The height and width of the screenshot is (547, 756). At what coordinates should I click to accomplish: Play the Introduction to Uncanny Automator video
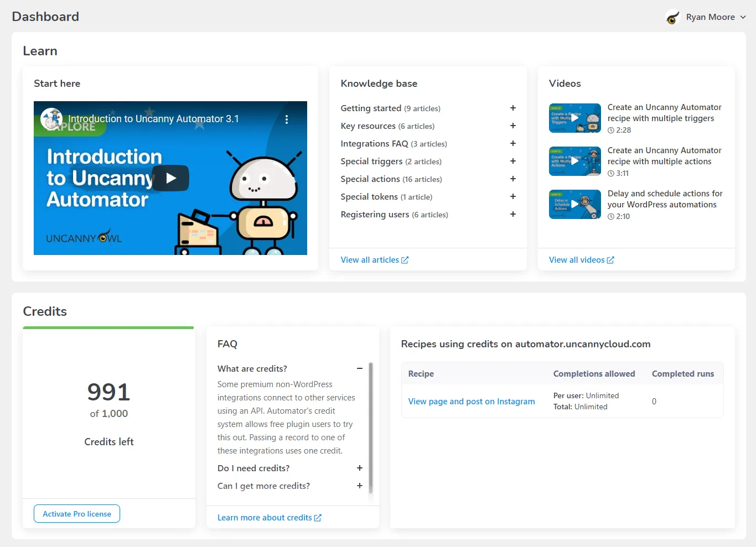(x=170, y=178)
